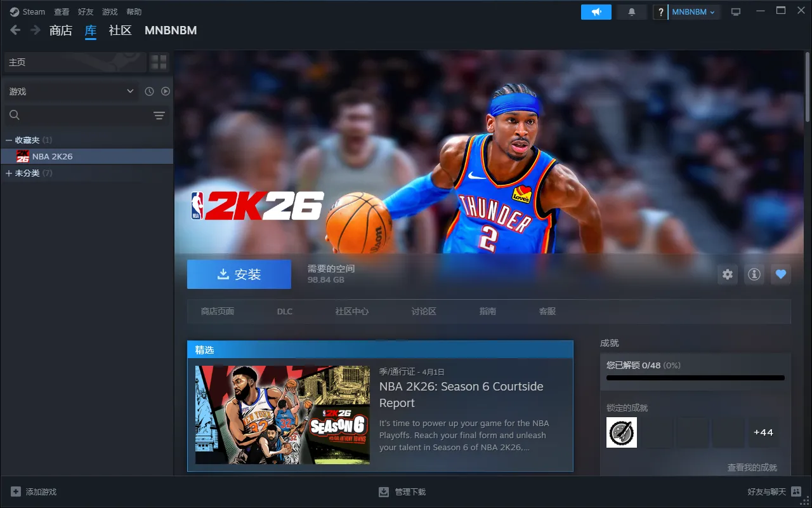This screenshot has height=508, width=812.
Task: Click the achievement progress bar
Action: pyautogui.click(x=695, y=378)
